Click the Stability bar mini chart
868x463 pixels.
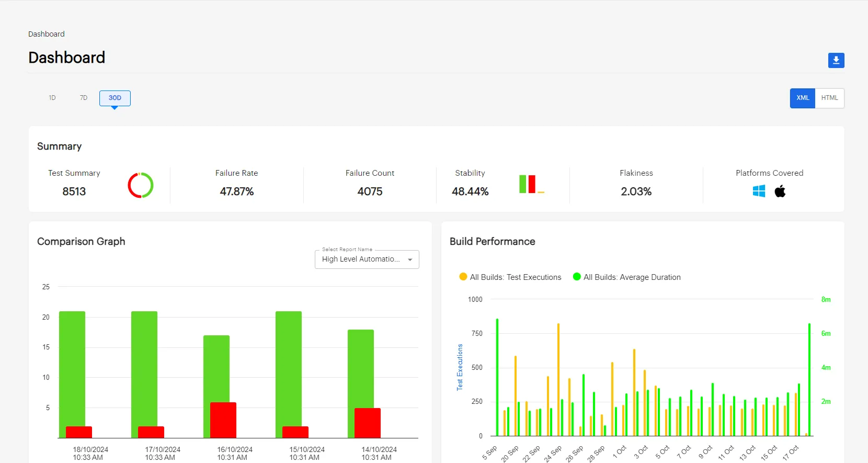pyautogui.click(x=531, y=184)
